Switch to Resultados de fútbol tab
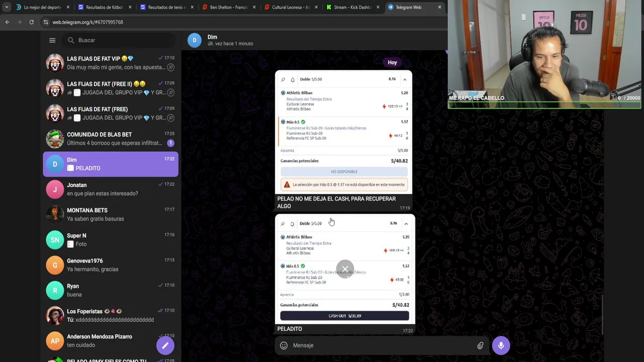The height and width of the screenshot is (362, 644). 105,7
